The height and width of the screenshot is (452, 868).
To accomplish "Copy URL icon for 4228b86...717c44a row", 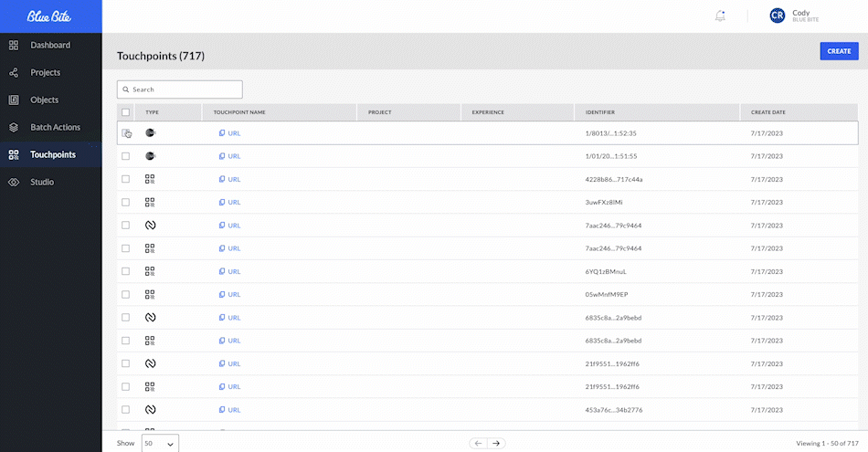I will (x=222, y=179).
